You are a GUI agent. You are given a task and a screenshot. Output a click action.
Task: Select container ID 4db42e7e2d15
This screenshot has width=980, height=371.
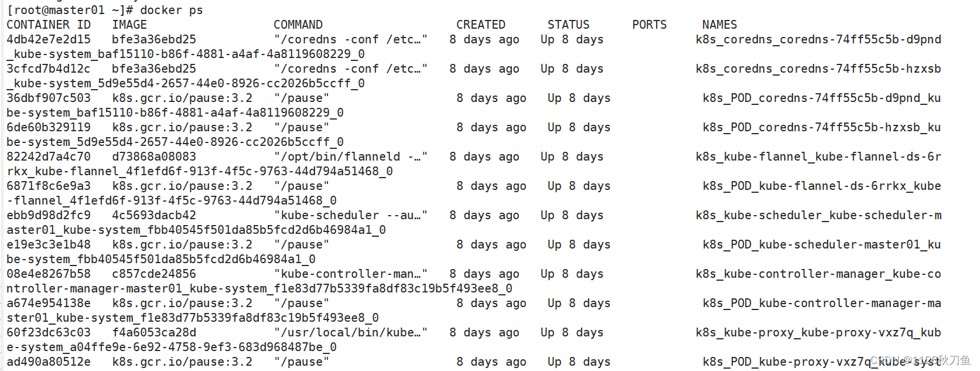tap(49, 39)
